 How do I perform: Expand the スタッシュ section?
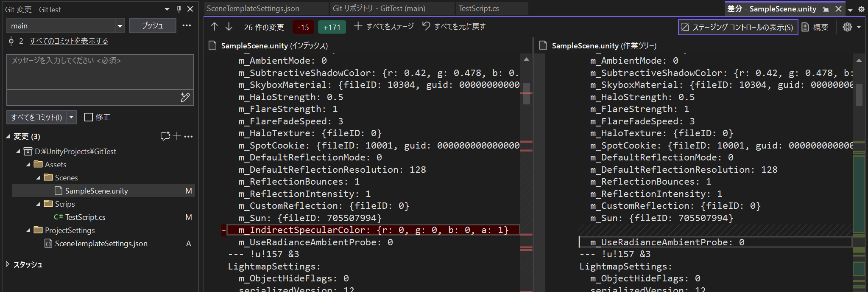[x=8, y=264]
